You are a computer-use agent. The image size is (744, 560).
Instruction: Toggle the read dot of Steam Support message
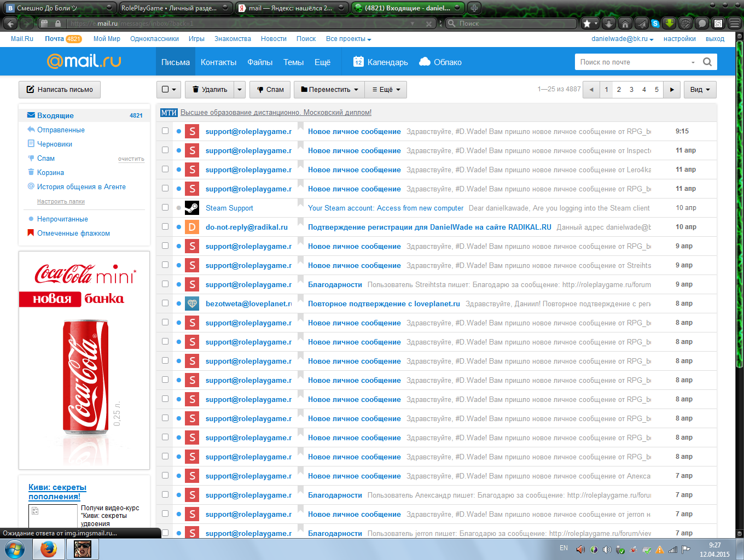tap(179, 208)
